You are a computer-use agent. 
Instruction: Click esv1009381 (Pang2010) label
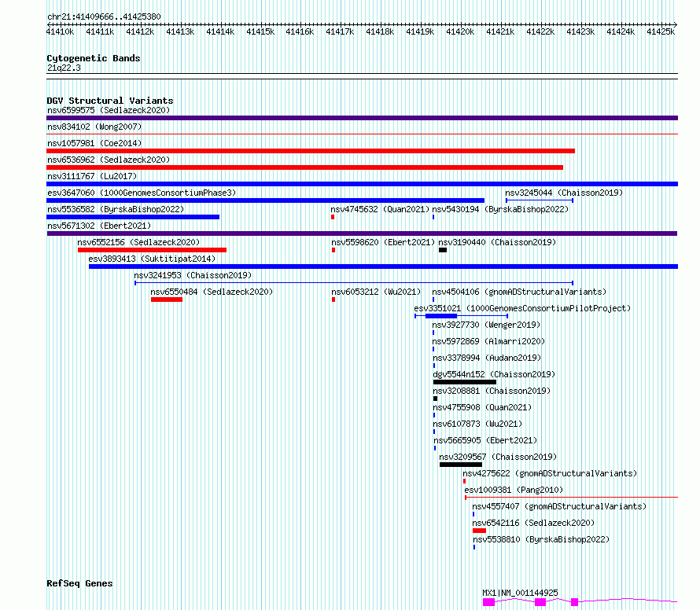coord(514,490)
